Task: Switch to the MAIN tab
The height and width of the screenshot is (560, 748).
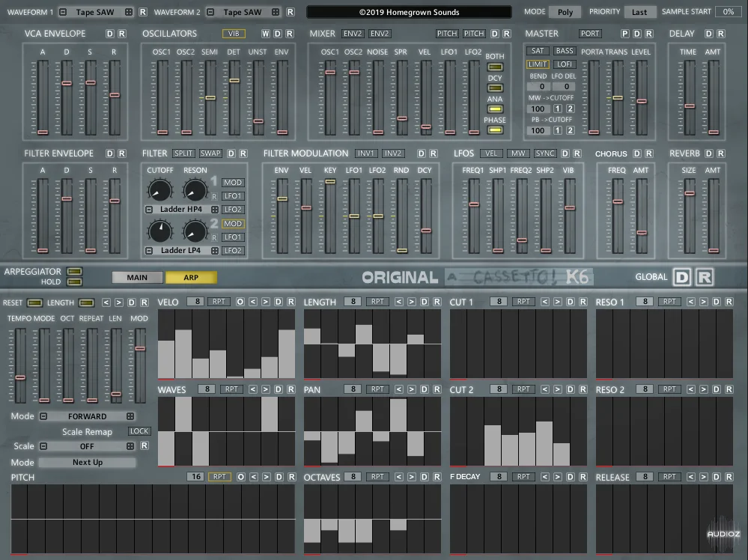Action: (137, 277)
